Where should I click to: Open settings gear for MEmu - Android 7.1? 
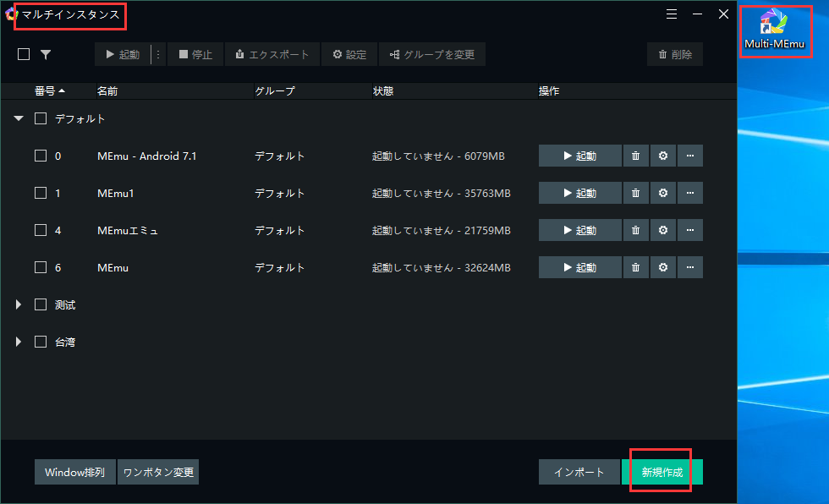[663, 156]
